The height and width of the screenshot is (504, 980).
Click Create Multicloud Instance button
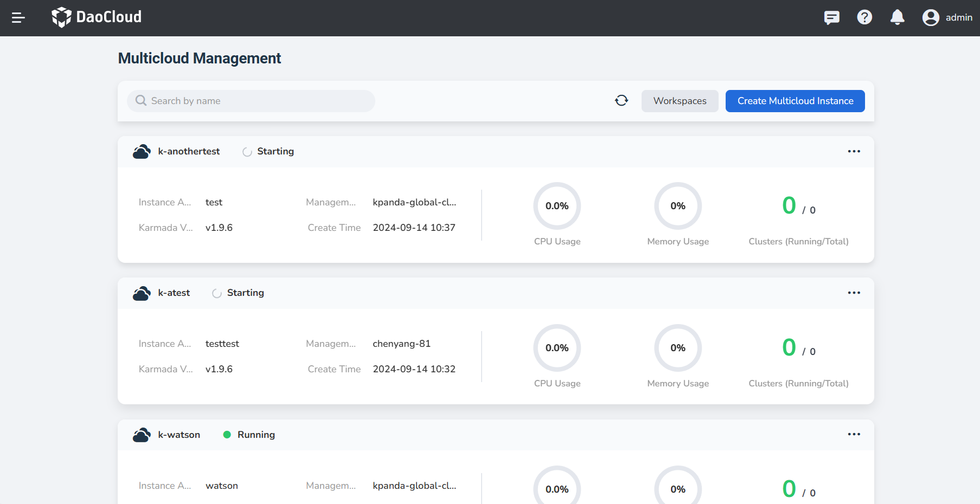click(795, 101)
